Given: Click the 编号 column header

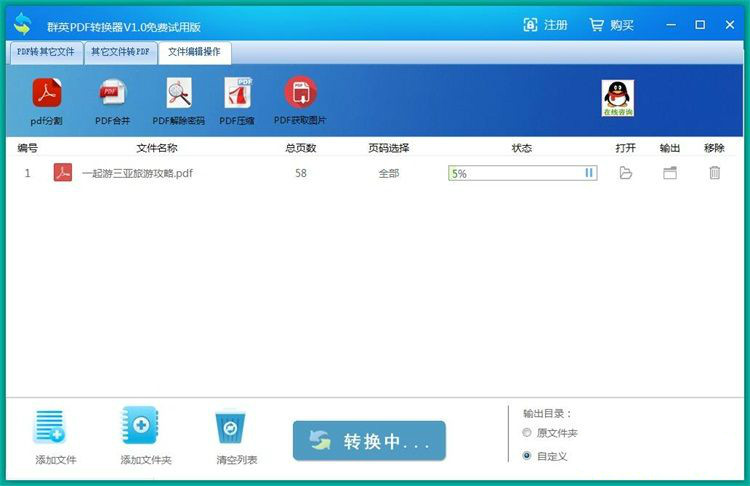Looking at the screenshot, I should click(27, 148).
